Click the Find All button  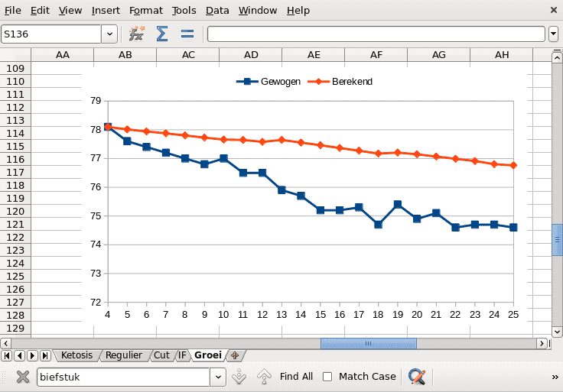tap(296, 377)
